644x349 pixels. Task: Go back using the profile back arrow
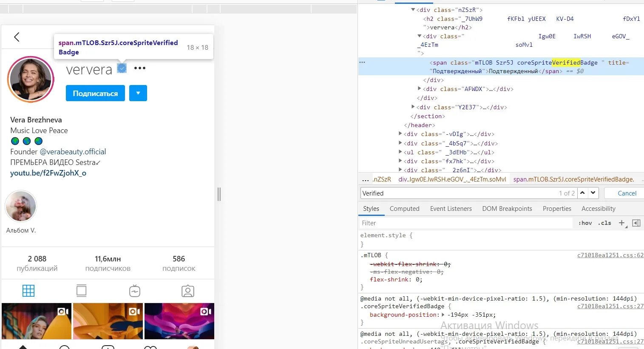click(x=17, y=37)
